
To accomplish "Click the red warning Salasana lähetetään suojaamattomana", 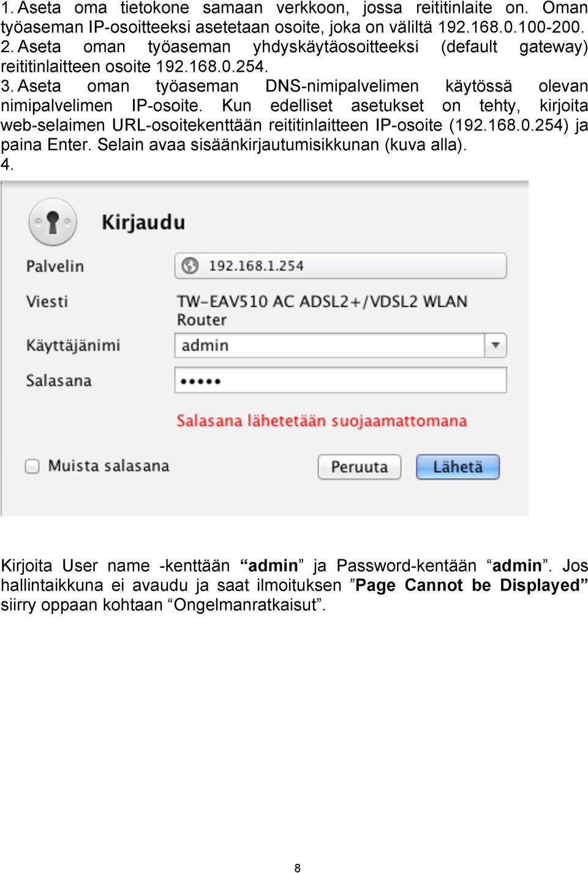I will coord(322,421).
